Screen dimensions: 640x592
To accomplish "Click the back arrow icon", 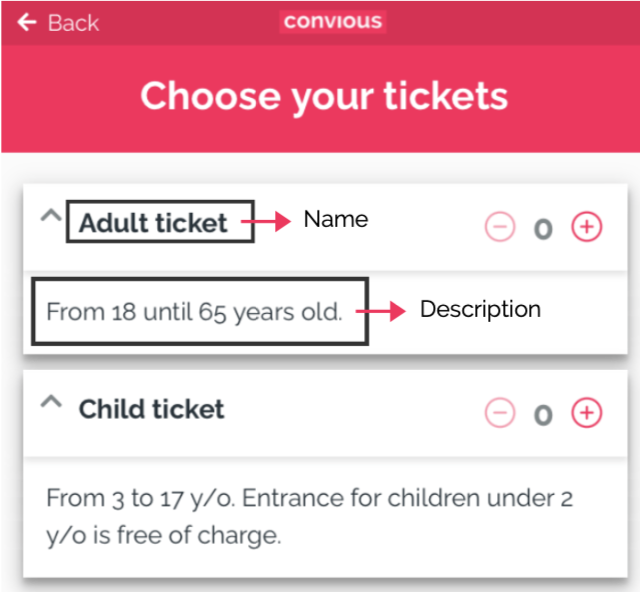I will click(27, 22).
